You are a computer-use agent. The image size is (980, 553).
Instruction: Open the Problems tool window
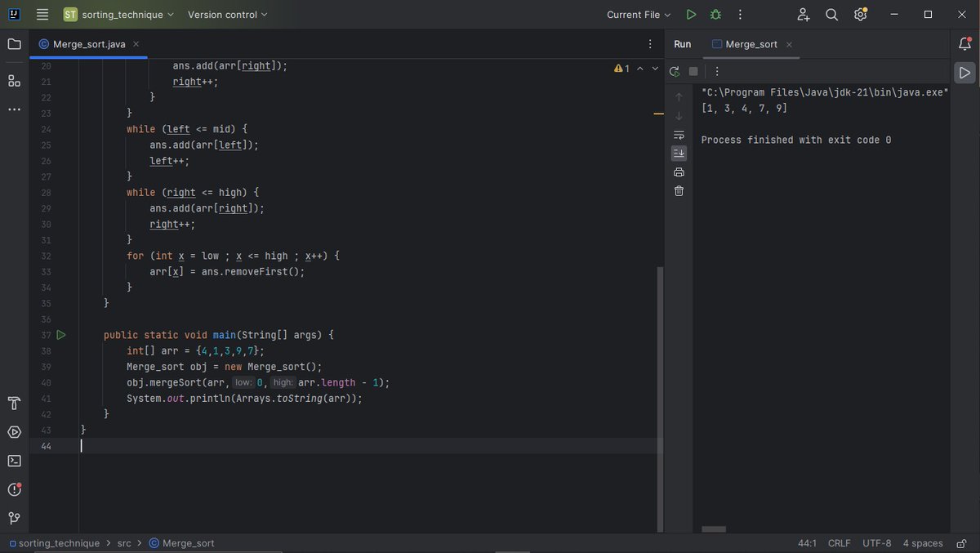[x=14, y=489]
